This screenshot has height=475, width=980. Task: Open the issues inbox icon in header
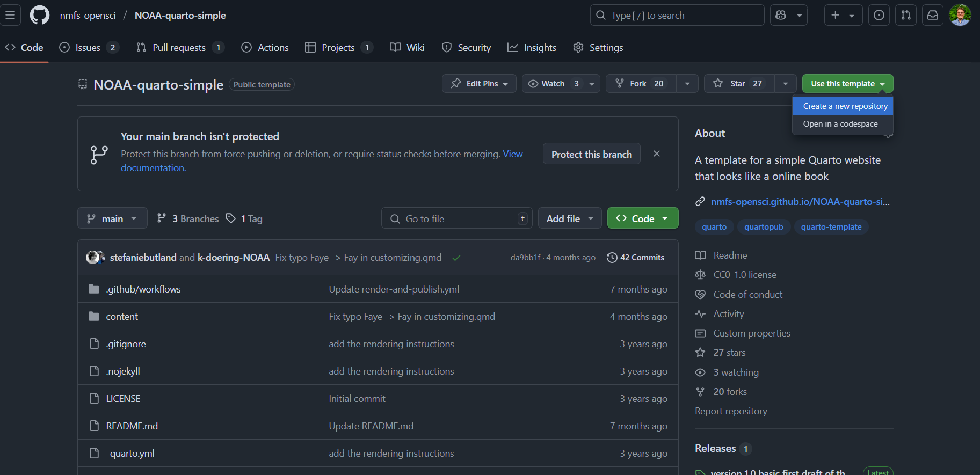pyautogui.click(x=879, y=15)
